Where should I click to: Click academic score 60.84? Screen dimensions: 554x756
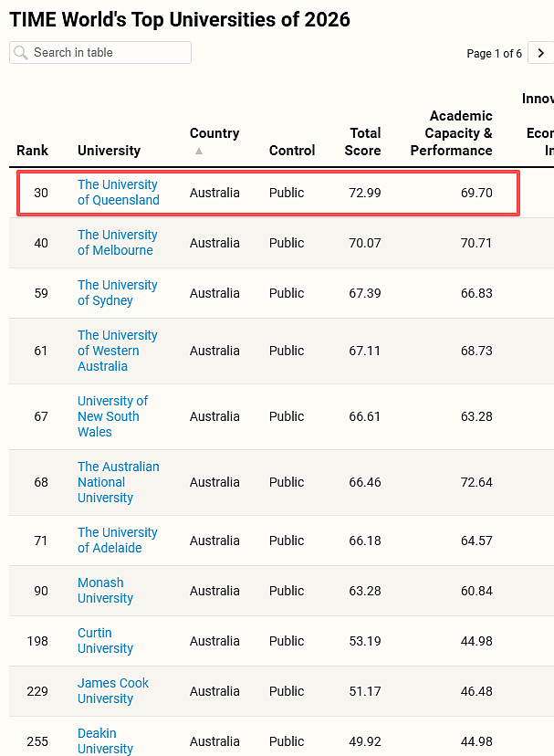476,591
